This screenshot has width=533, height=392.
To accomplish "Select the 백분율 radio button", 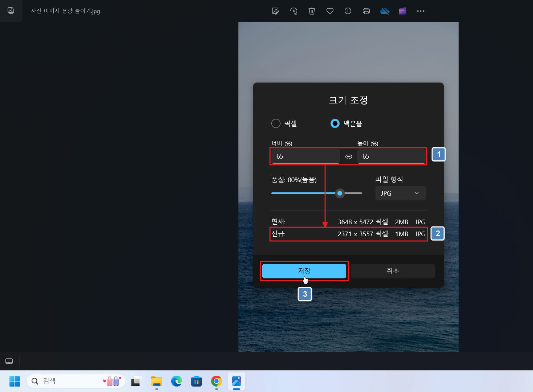I will pyautogui.click(x=335, y=123).
